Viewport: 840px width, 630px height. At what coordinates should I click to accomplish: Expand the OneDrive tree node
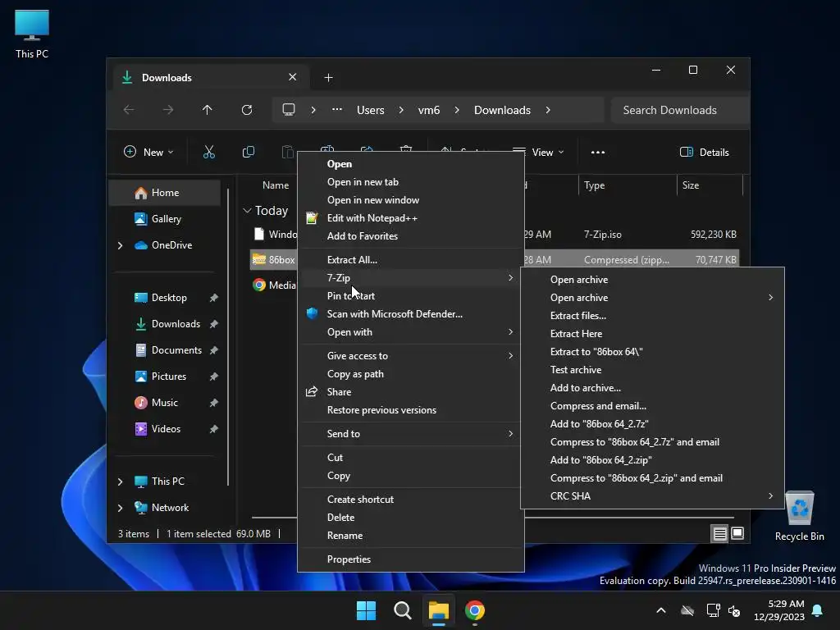tap(120, 245)
